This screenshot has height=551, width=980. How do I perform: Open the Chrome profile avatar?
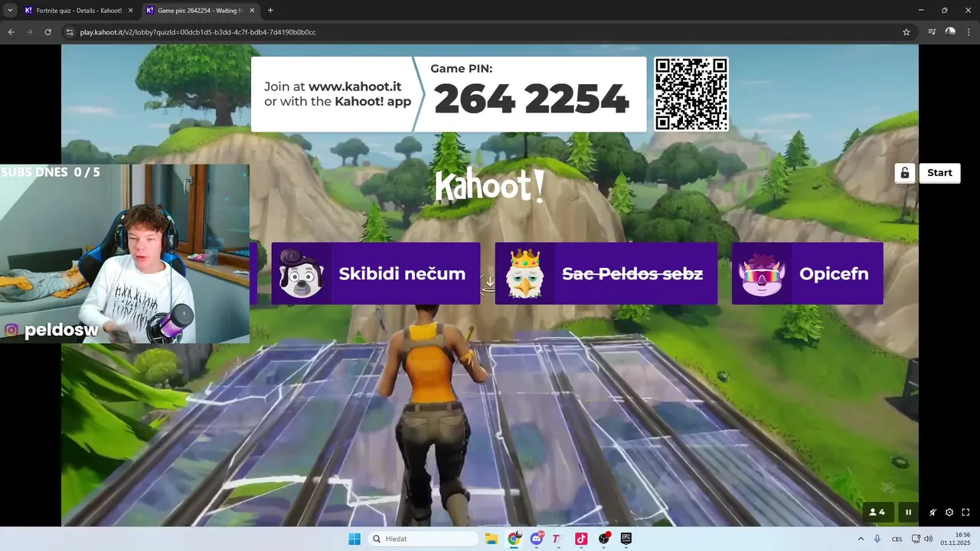[x=950, y=32]
